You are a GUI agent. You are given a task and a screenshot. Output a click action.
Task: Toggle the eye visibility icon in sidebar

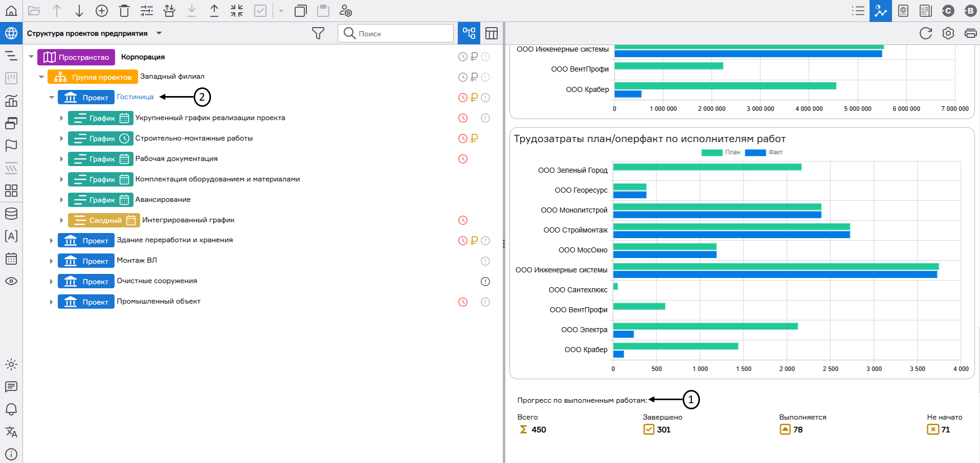(x=11, y=281)
